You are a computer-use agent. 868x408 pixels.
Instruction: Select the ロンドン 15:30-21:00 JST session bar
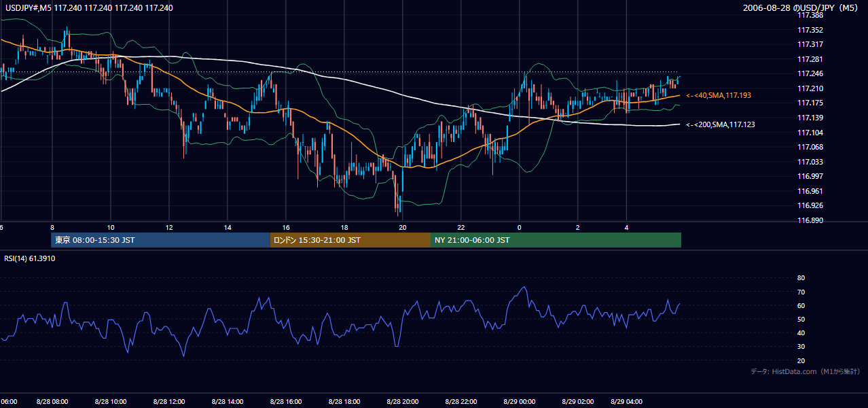point(350,240)
